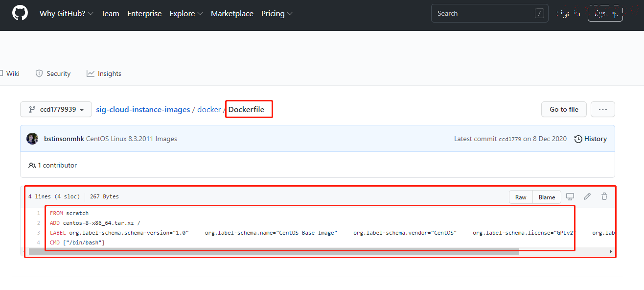Click the 4 lines (4 sloc) text

54,196
